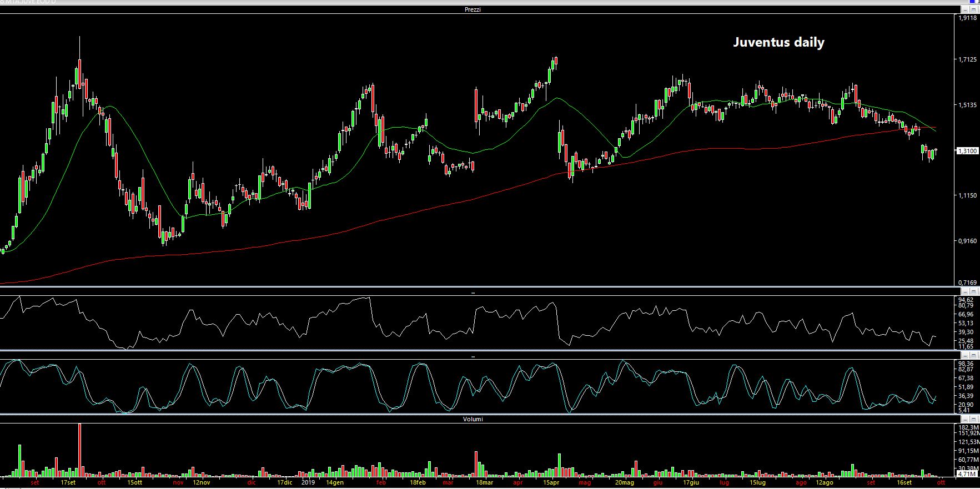The width and height of the screenshot is (980, 489).
Task: Maximize the Prezzi price pane
Action: coord(973,10)
